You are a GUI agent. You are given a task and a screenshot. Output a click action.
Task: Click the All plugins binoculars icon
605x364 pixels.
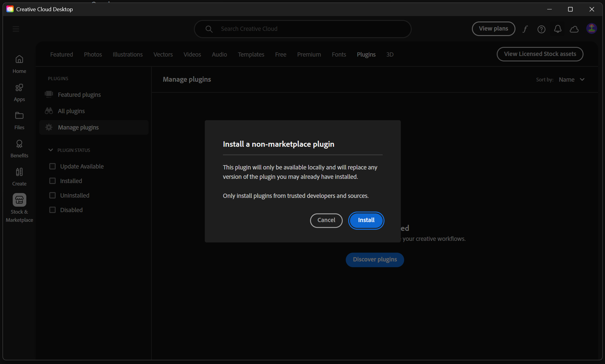point(49,111)
